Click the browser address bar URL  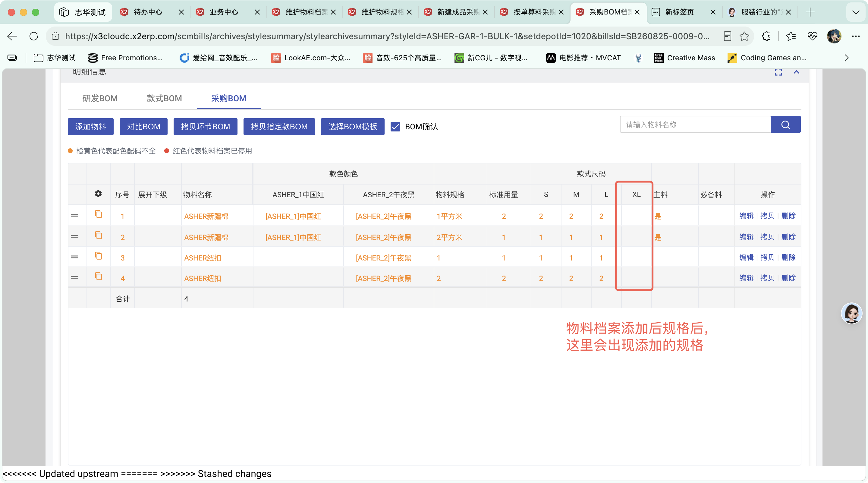point(387,36)
